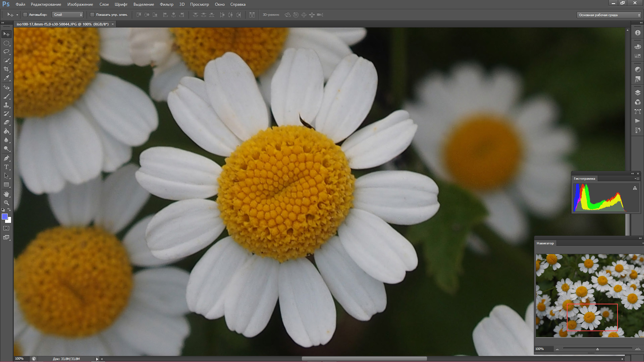Select the Zoom tool in toolbar
644x362 pixels.
pos(6,203)
